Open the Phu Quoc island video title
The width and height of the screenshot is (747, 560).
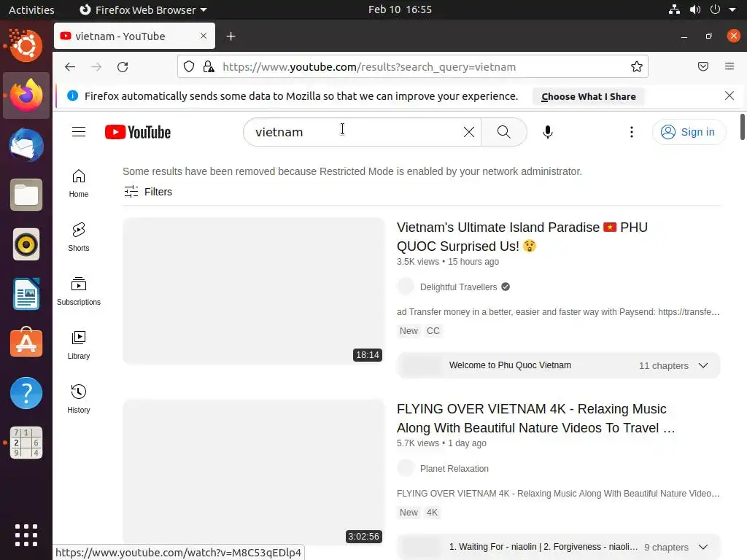pyautogui.click(x=522, y=237)
